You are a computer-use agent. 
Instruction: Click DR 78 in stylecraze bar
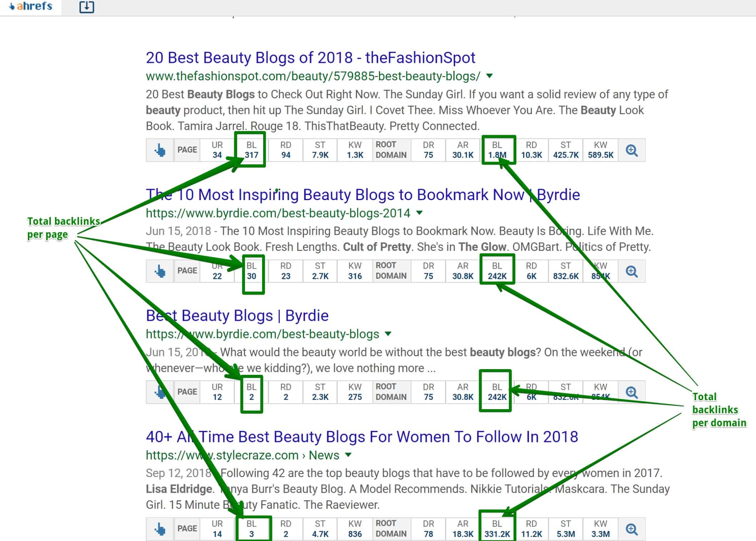click(429, 529)
